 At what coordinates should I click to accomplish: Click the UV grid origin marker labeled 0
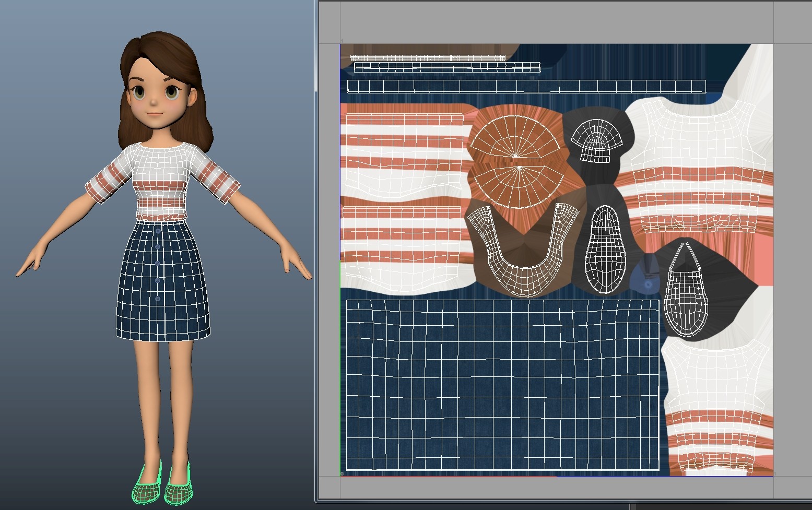(x=342, y=473)
